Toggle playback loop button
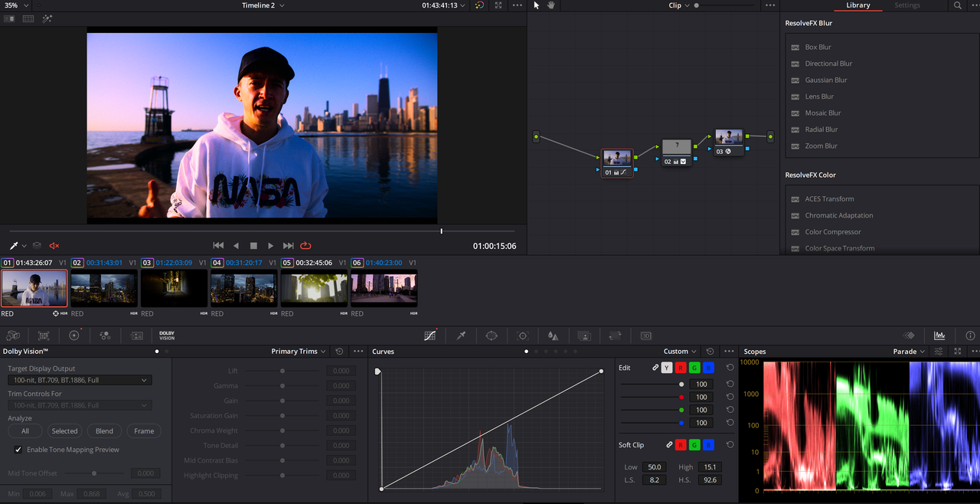Viewport: 980px width, 504px height. (305, 246)
